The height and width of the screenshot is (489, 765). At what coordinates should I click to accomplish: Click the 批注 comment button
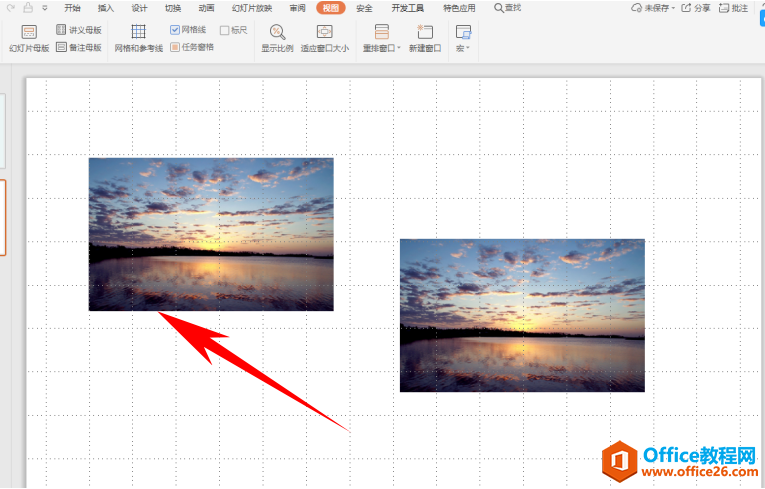(x=734, y=8)
